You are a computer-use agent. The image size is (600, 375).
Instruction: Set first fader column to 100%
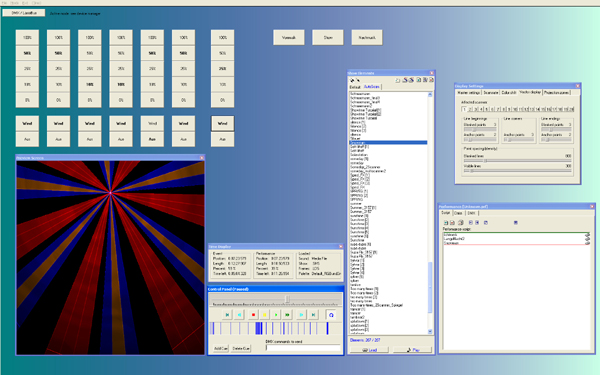point(27,38)
